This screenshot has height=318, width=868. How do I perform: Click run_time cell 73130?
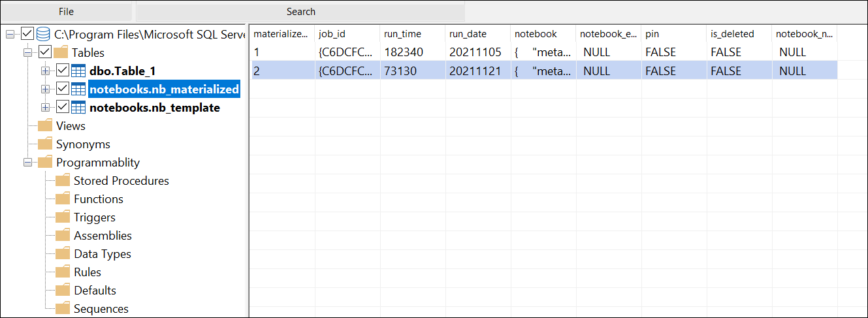(413, 71)
